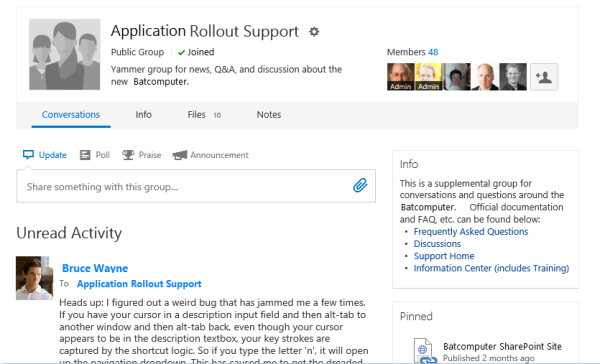Viewport: 600px width, 364px height.
Task: Open the Support Home link
Action: pos(444,256)
